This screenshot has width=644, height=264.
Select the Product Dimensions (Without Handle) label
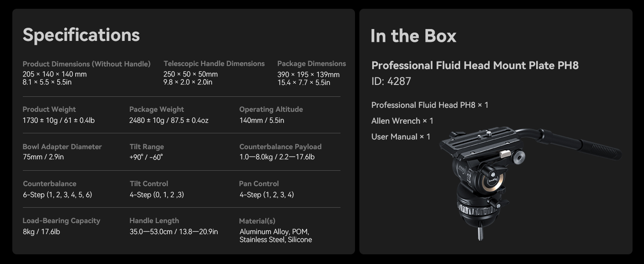pyautogui.click(x=87, y=64)
